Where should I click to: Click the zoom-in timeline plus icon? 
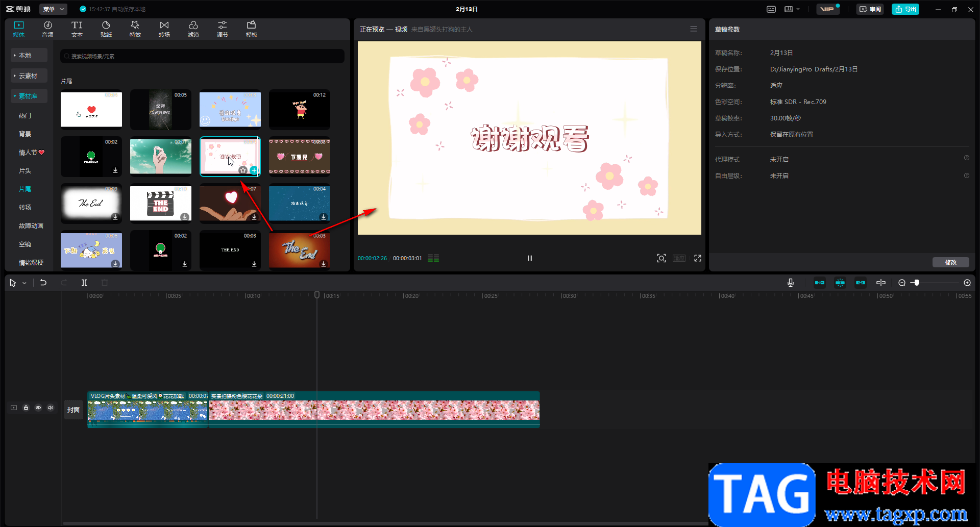click(967, 283)
